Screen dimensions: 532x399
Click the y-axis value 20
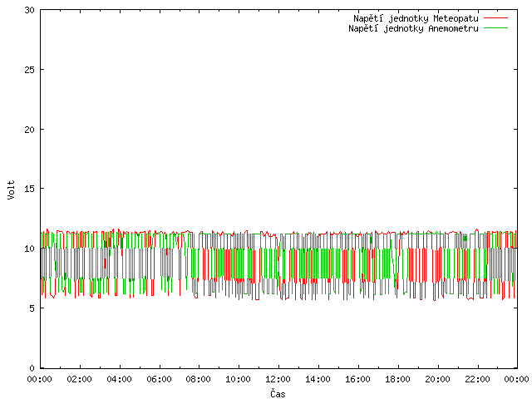pos(30,130)
